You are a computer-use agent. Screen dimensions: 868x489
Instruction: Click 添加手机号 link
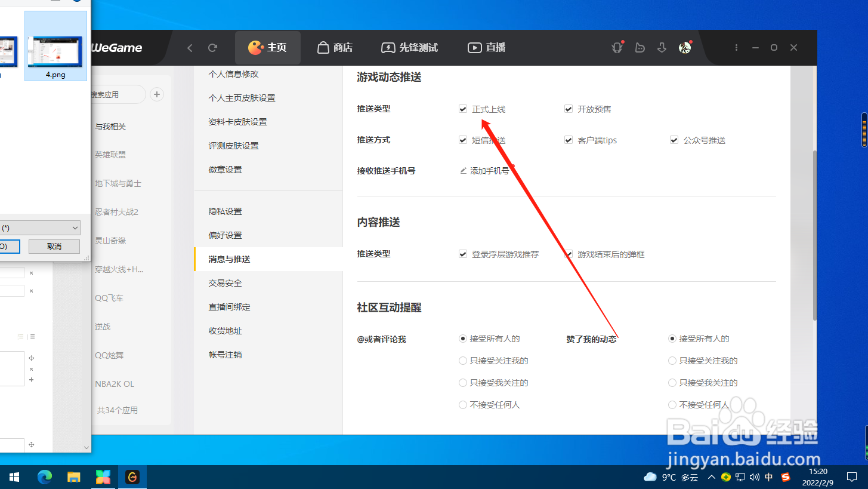[x=490, y=171]
